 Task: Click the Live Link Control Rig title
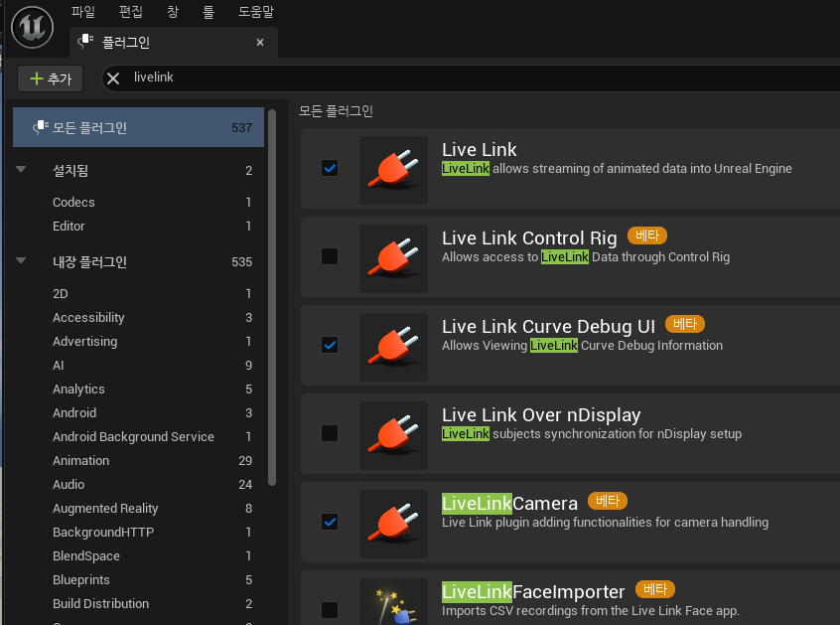pos(529,238)
